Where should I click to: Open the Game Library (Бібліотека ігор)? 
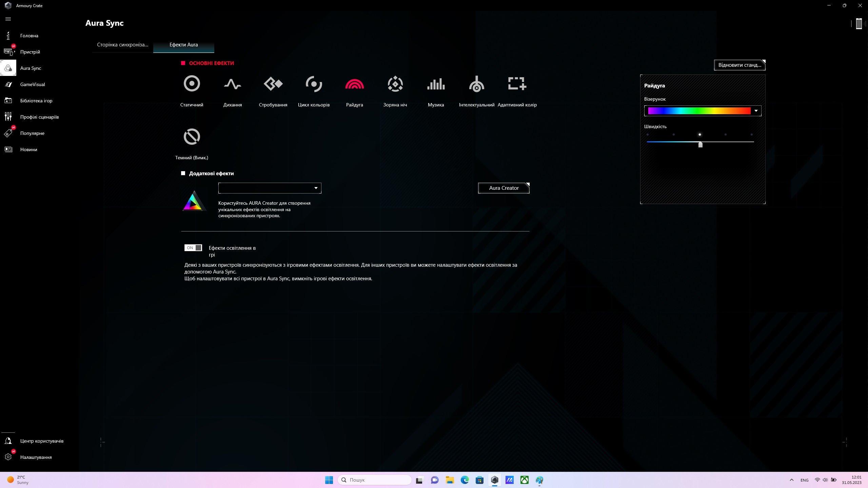(36, 101)
